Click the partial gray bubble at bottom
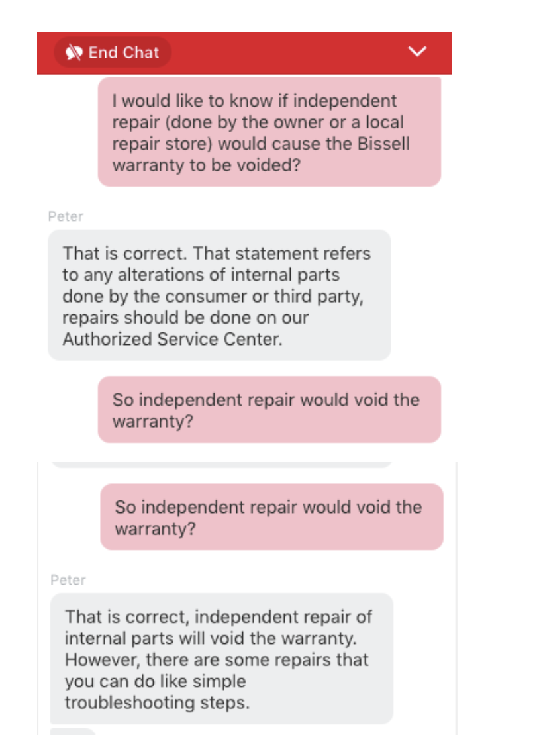 [x=72, y=732]
